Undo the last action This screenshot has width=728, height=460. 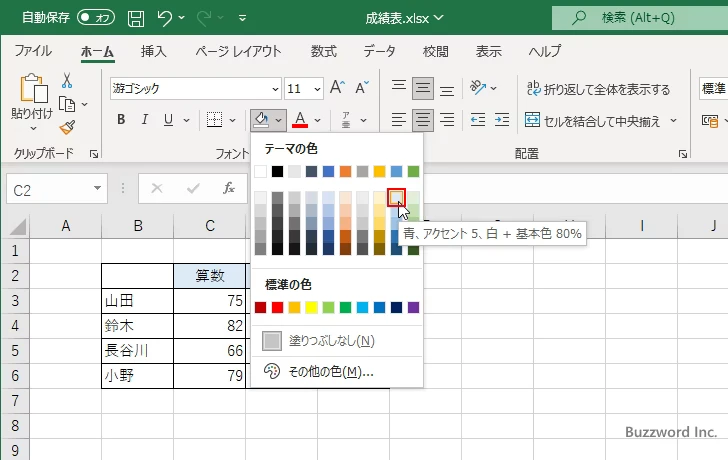(x=164, y=18)
